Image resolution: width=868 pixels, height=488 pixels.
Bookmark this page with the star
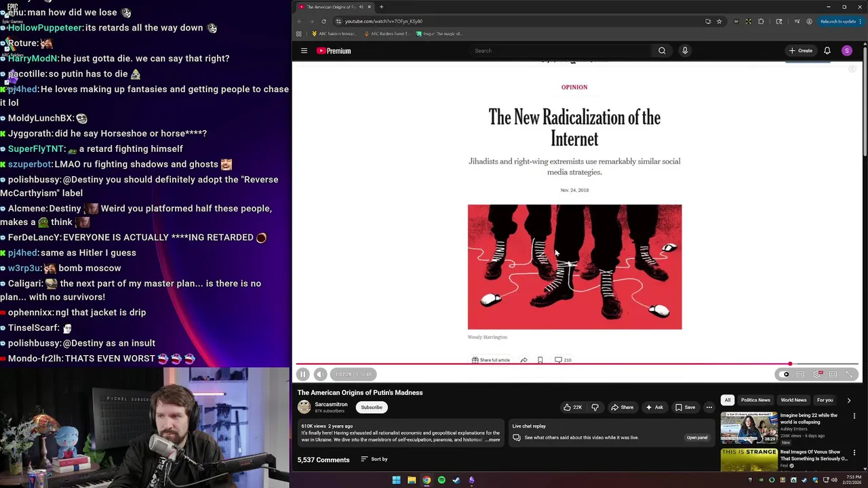click(719, 21)
